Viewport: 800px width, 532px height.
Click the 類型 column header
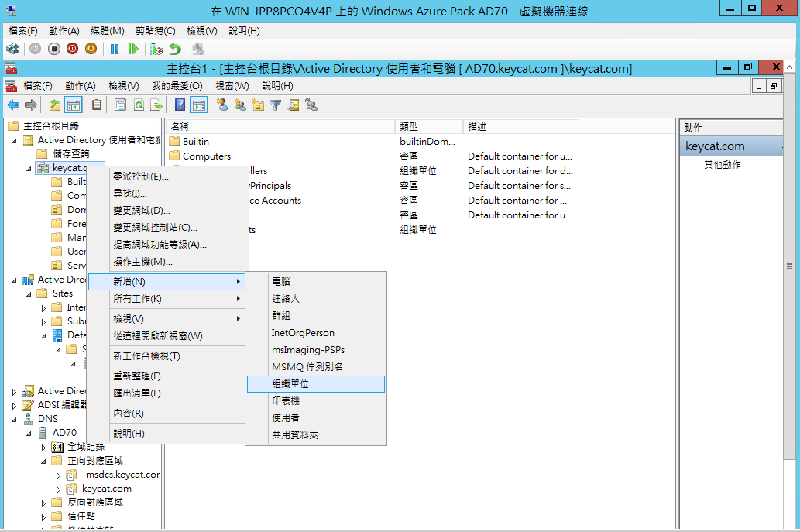click(x=428, y=126)
